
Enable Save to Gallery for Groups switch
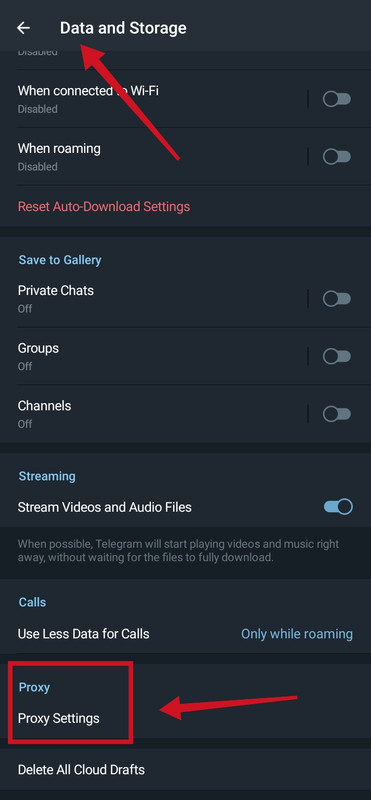(x=337, y=356)
